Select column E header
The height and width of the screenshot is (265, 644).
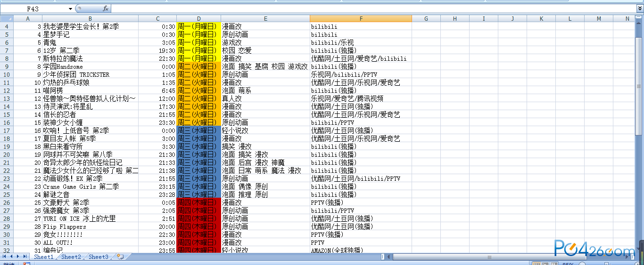(x=265, y=18)
